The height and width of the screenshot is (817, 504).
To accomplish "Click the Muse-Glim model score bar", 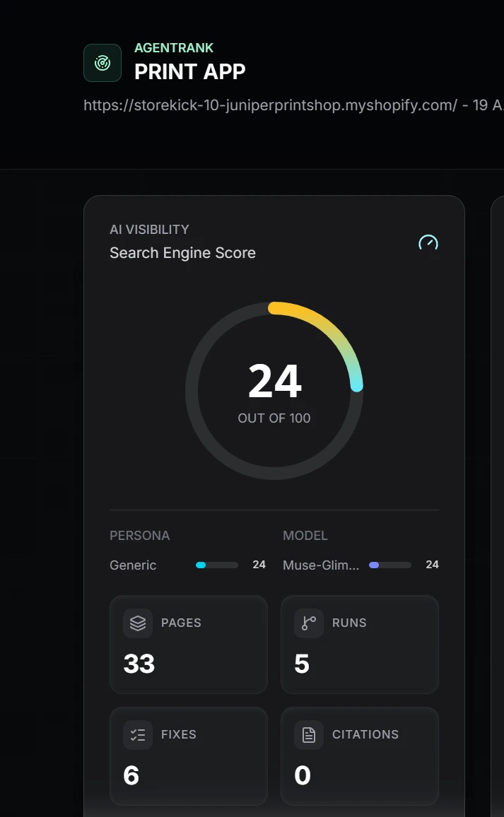I will tap(390, 565).
